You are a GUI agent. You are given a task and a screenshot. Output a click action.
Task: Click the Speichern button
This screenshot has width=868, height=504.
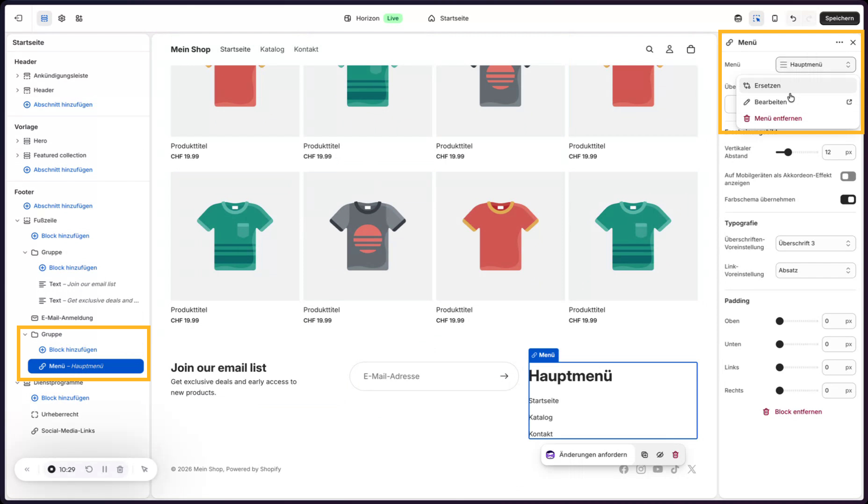coord(839,18)
